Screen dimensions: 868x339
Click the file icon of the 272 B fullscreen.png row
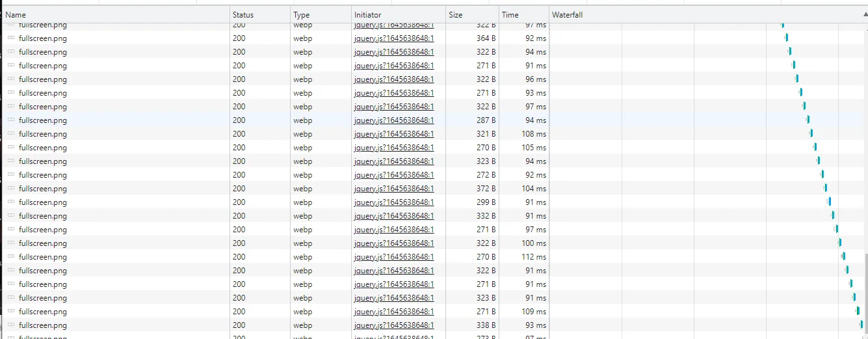point(11,175)
